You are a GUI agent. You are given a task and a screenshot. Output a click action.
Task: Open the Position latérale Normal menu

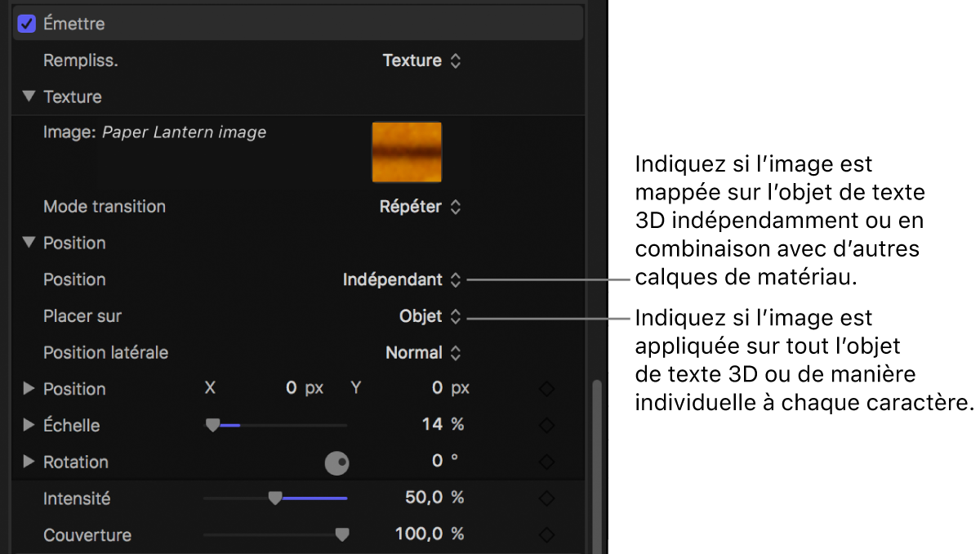tap(423, 353)
